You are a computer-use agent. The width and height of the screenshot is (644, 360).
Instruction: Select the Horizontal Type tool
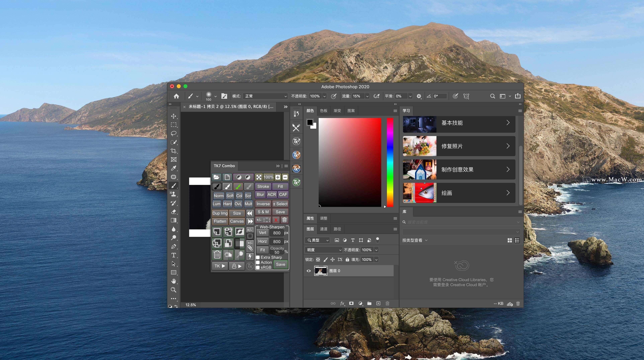click(x=174, y=255)
